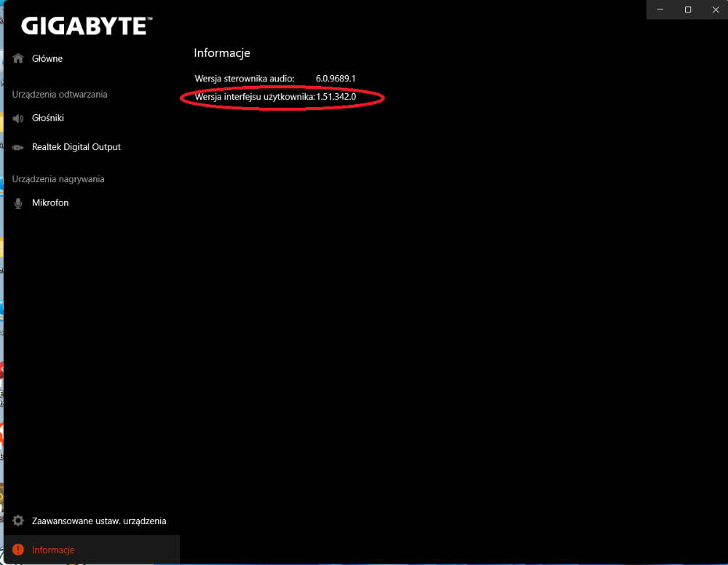Screen dimensions: 728x565
Task: Open Realtek Digital Output settings
Action: pyautogui.click(x=76, y=147)
